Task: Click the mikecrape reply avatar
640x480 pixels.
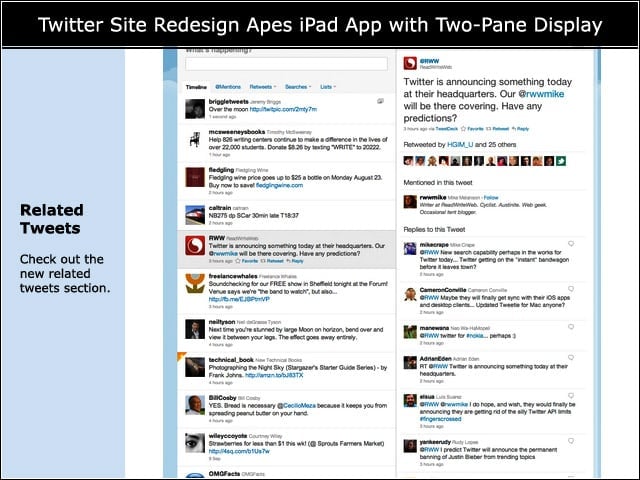Action: tap(410, 249)
